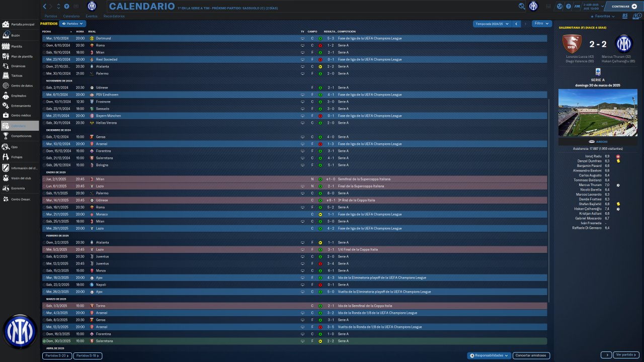Open Plantilla in the sidebar

(19, 46)
